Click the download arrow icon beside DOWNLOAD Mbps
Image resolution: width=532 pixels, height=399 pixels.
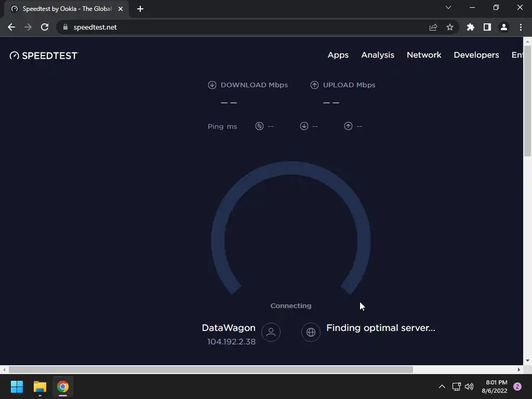point(212,85)
